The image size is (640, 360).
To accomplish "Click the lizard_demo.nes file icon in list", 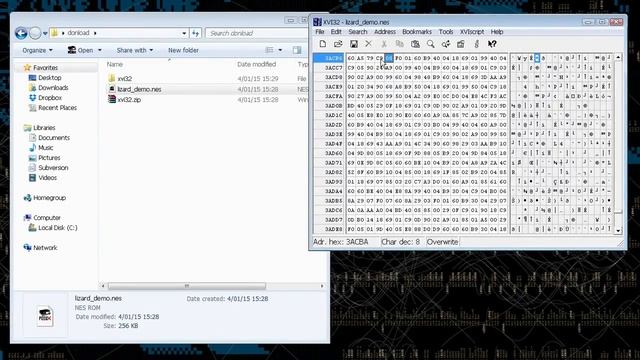I will pos(112,89).
